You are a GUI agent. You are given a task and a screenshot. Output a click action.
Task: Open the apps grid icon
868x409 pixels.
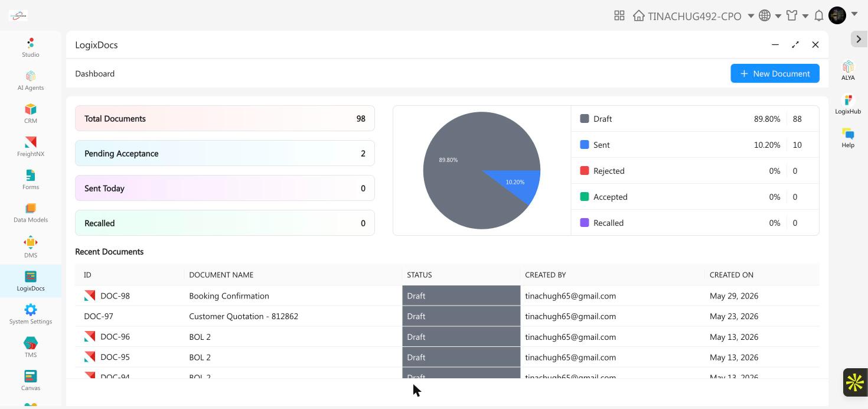pos(619,15)
